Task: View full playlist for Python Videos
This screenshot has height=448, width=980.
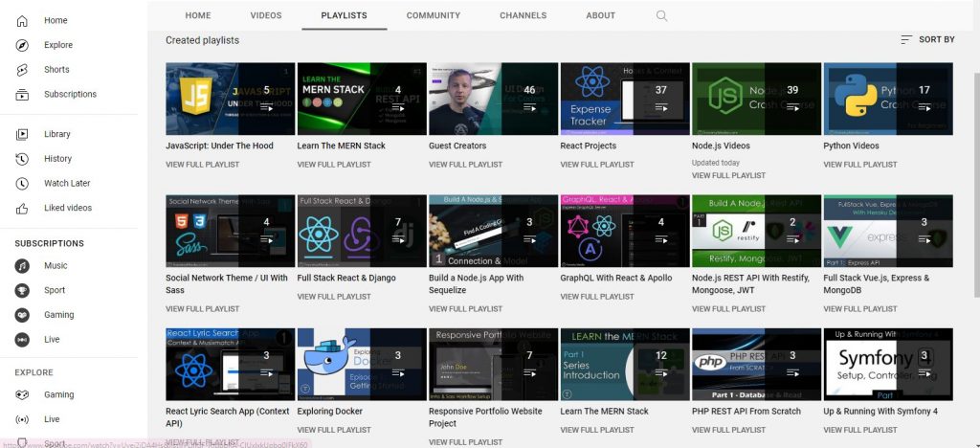Action: [x=859, y=165]
